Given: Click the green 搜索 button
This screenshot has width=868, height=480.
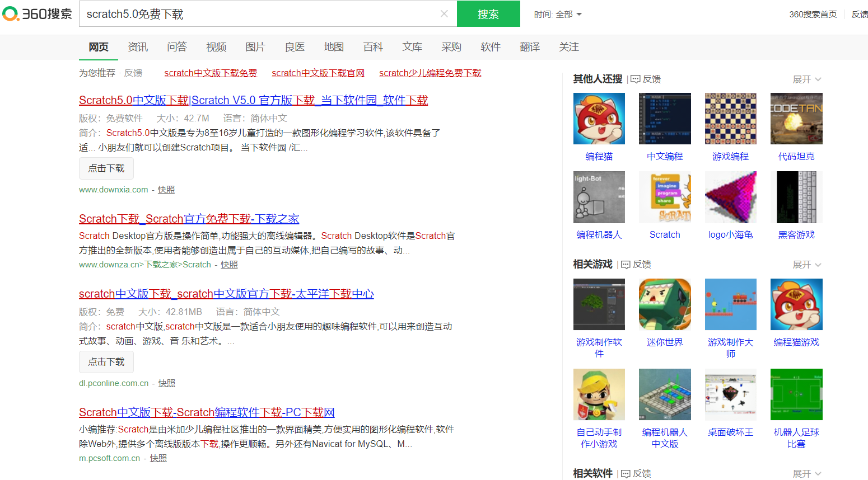Looking at the screenshot, I should (488, 14).
